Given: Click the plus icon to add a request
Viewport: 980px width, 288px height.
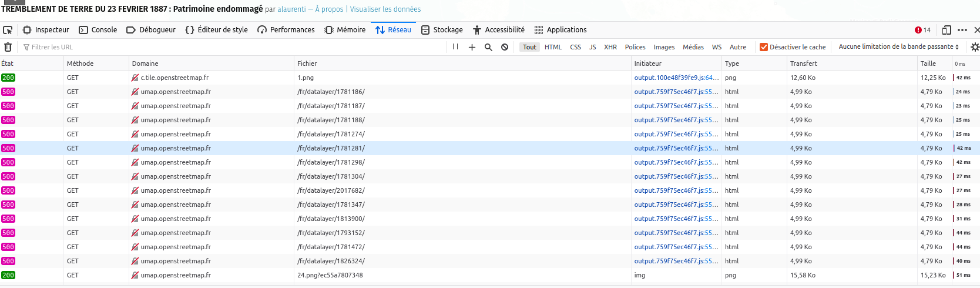Looking at the screenshot, I should pyautogui.click(x=472, y=47).
